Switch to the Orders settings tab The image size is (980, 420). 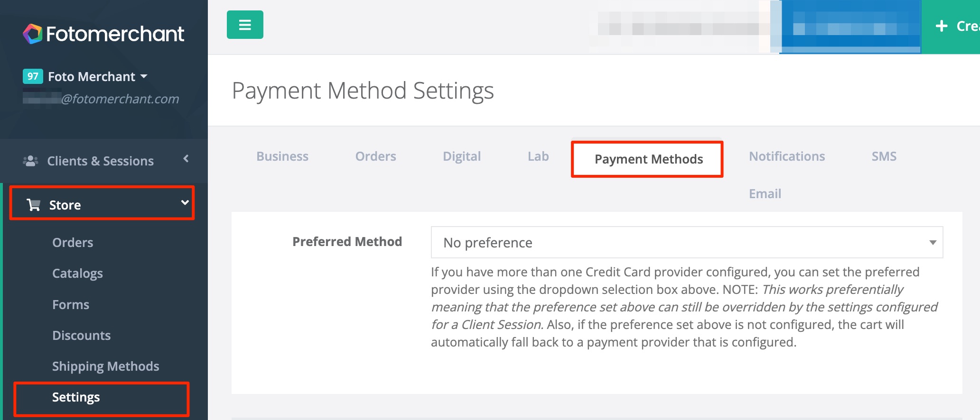(375, 156)
